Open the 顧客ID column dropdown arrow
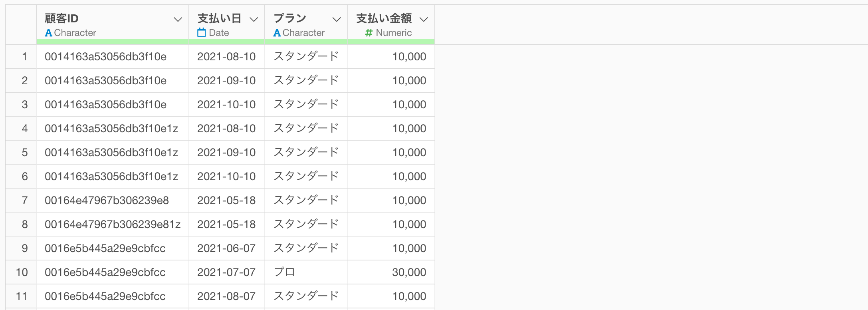 (x=178, y=19)
